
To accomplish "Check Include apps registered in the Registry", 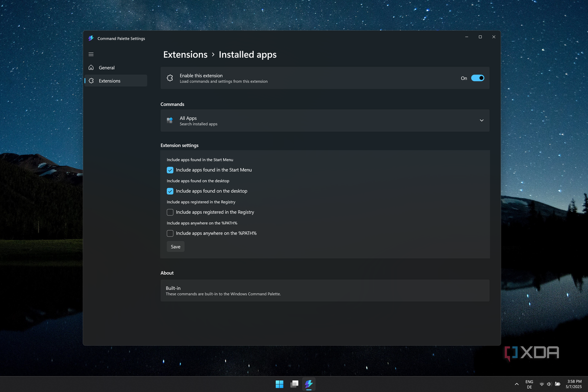I will [x=170, y=212].
